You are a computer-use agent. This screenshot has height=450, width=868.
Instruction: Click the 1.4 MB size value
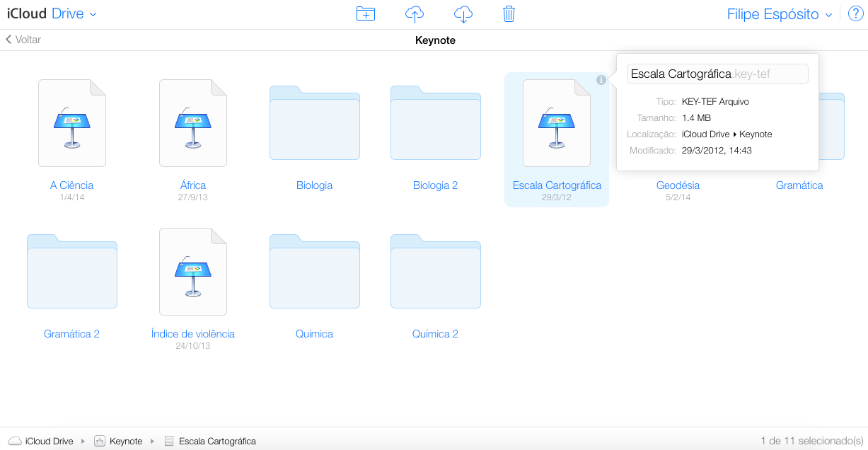point(697,118)
